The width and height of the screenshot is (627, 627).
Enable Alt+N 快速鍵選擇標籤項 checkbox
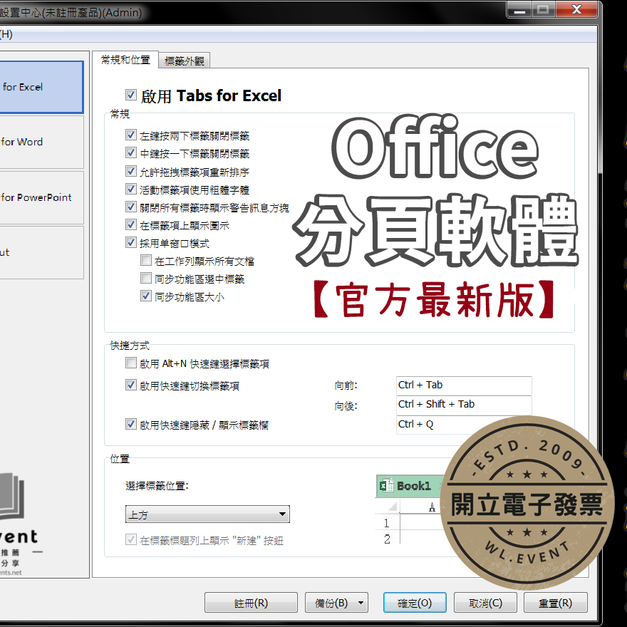[131, 363]
